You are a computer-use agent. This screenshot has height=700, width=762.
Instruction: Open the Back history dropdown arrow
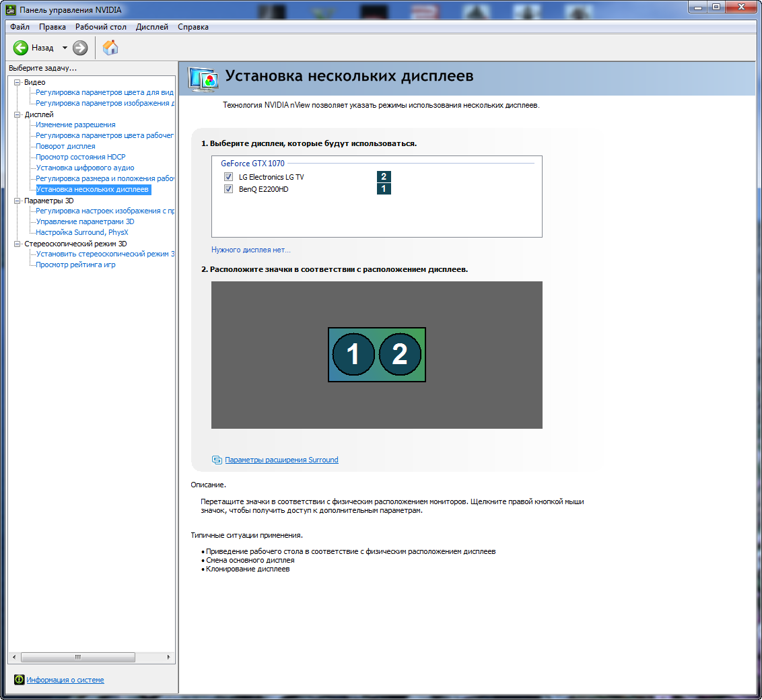click(x=65, y=48)
